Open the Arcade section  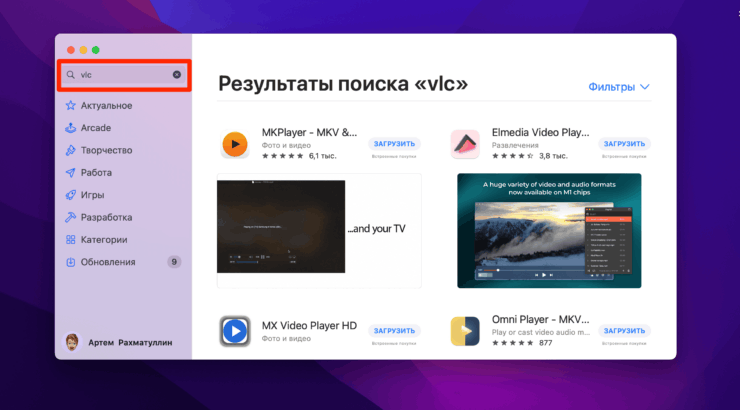point(96,128)
